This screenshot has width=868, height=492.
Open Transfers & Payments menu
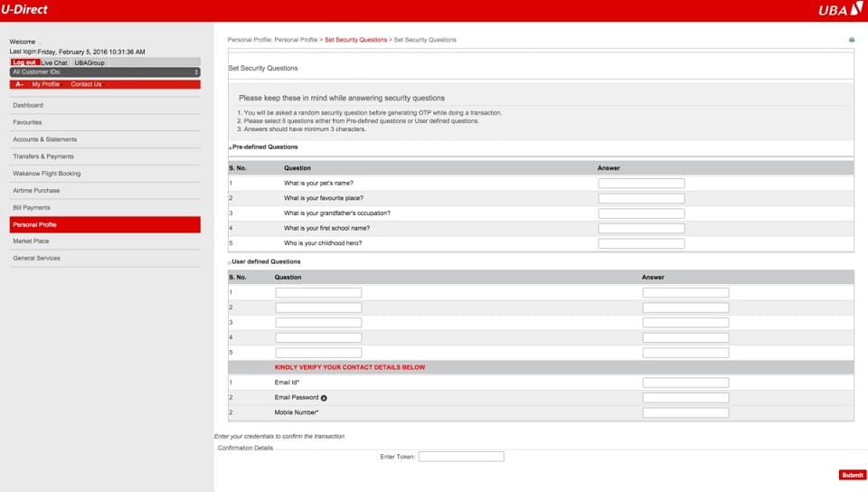click(43, 156)
